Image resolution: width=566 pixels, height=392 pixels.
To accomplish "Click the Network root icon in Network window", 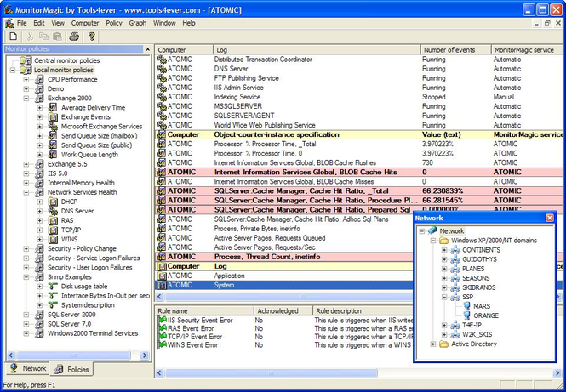I will [x=432, y=230].
